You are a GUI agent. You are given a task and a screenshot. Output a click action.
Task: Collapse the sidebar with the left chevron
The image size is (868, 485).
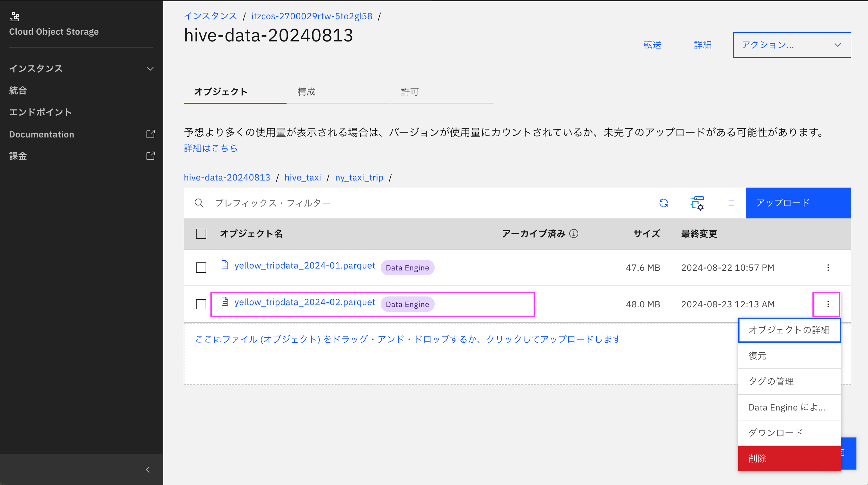tap(147, 470)
